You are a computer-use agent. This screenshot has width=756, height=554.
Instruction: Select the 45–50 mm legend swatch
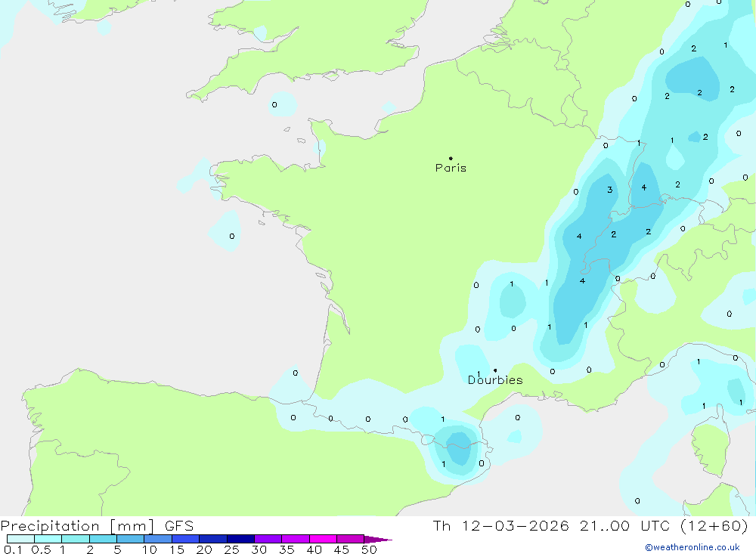click(351, 539)
